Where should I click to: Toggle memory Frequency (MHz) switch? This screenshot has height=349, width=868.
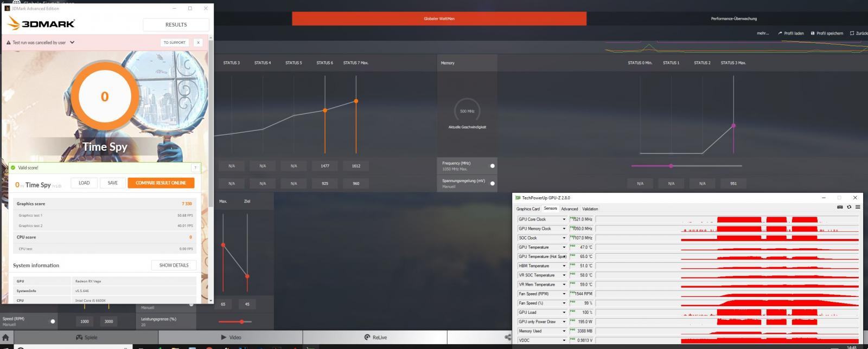click(x=493, y=166)
